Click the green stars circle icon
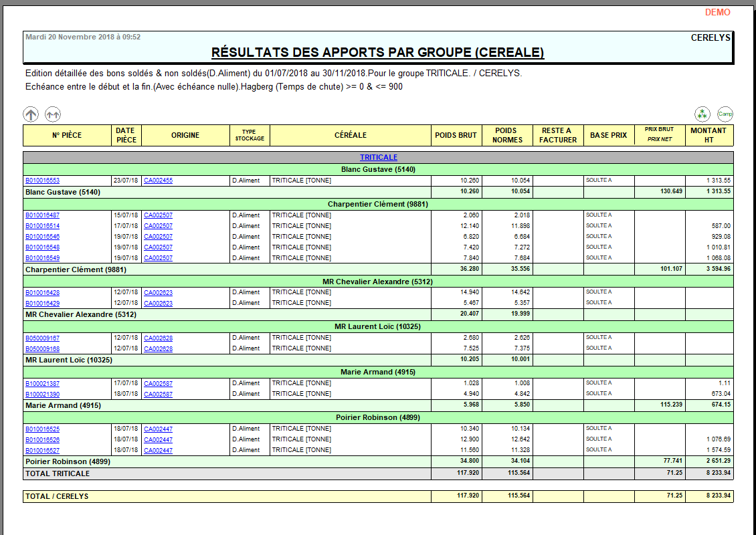This screenshot has width=756, height=535. (x=702, y=114)
